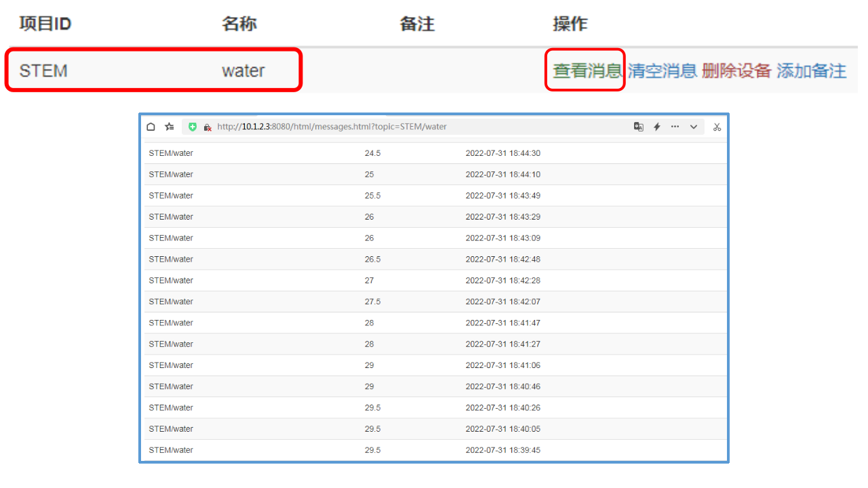
Task: Click value 26 in 18:43:29 row
Action: pyautogui.click(x=369, y=217)
